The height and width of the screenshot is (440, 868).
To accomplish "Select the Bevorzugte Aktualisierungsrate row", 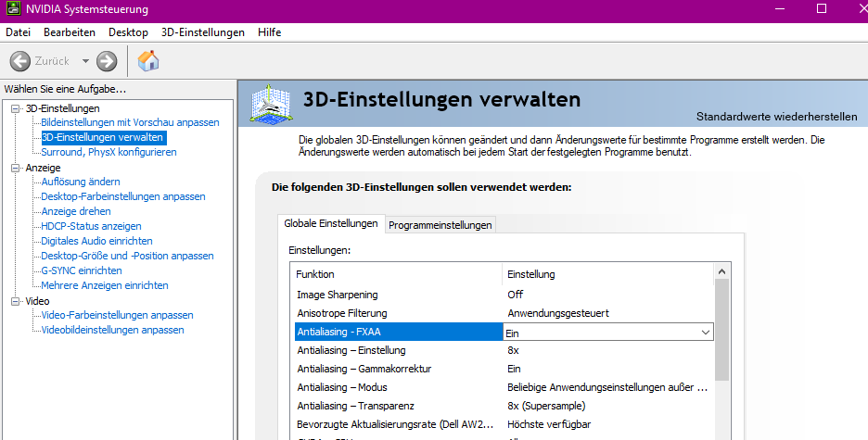I will pos(504,424).
